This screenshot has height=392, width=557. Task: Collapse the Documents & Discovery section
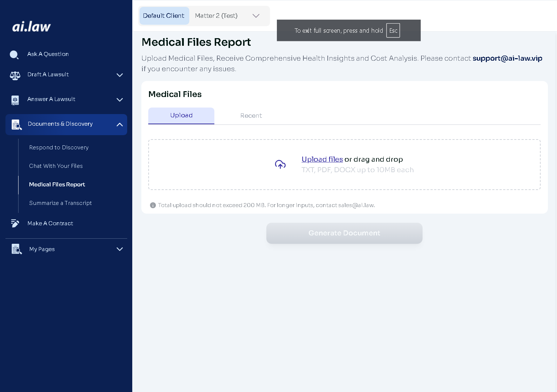[x=120, y=125]
